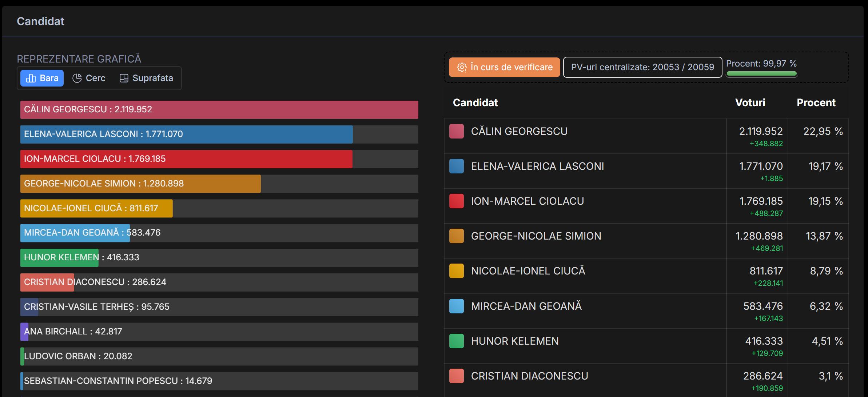Click George-Nicolae Simion's orange color swatch

tap(457, 236)
